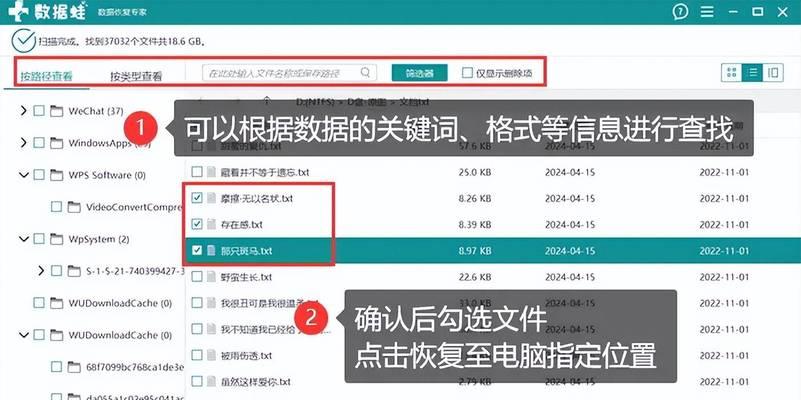Click the S-1-5-21-740399427 folder icon
This screenshot has width=801, height=400.
pyautogui.click(x=74, y=271)
